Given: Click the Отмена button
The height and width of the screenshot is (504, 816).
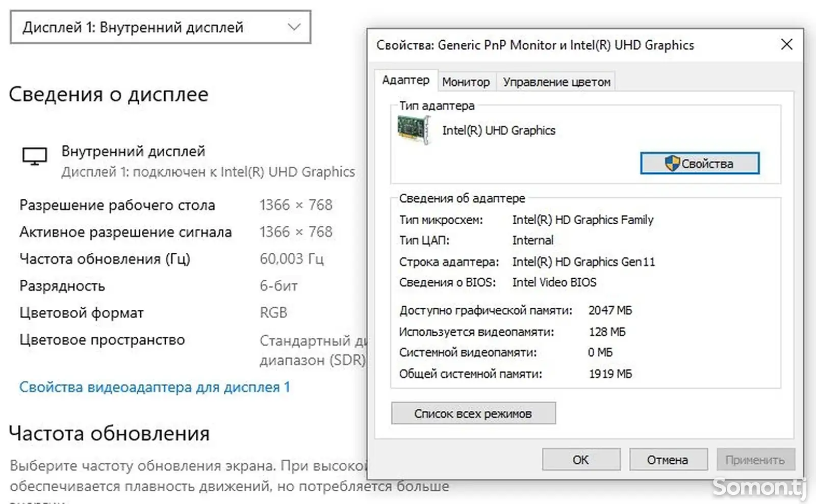Looking at the screenshot, I should click(668, 460).
